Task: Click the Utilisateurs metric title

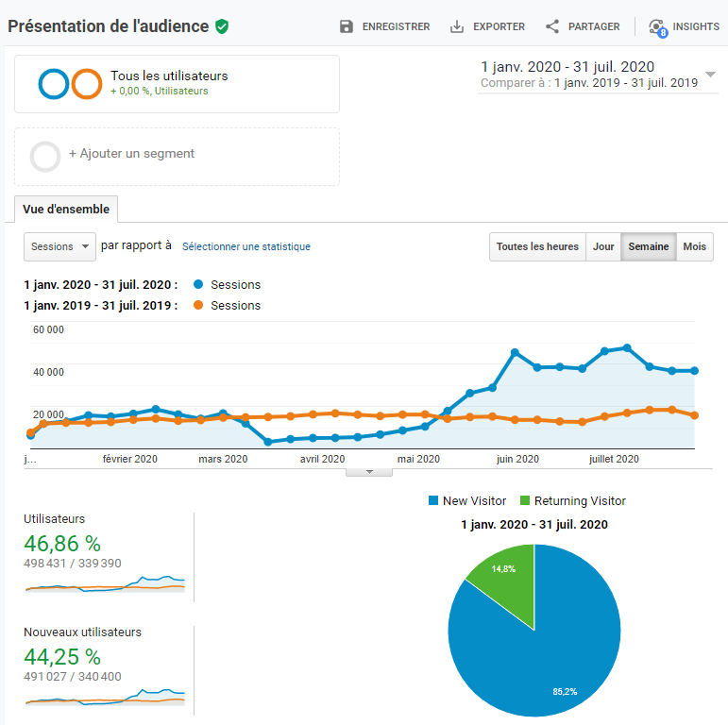Action: click(55, 518)
